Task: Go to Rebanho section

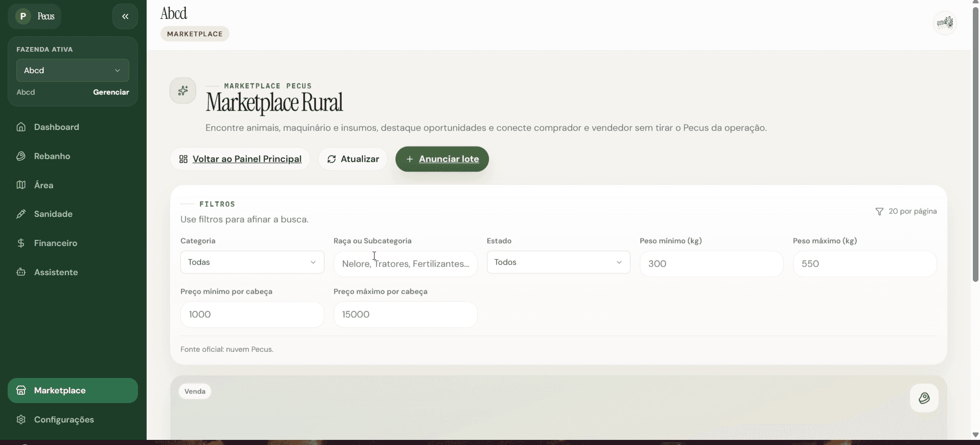Action: (73, 156)
